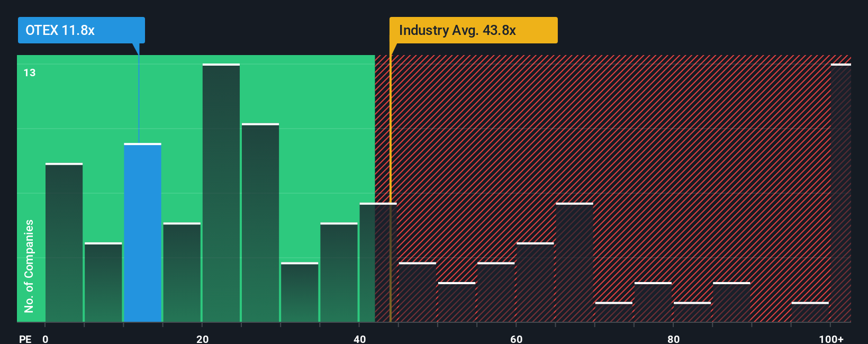Click the OTEX 11.8x label
This screenshot has width=868, height=344.
tap(81, 30)
